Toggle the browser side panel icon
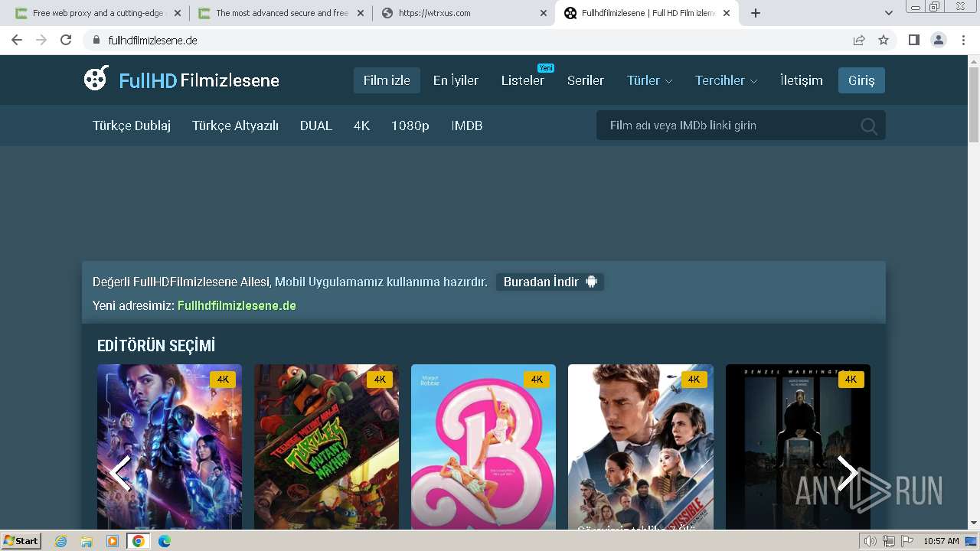980x551 pixels. (913, 40)
